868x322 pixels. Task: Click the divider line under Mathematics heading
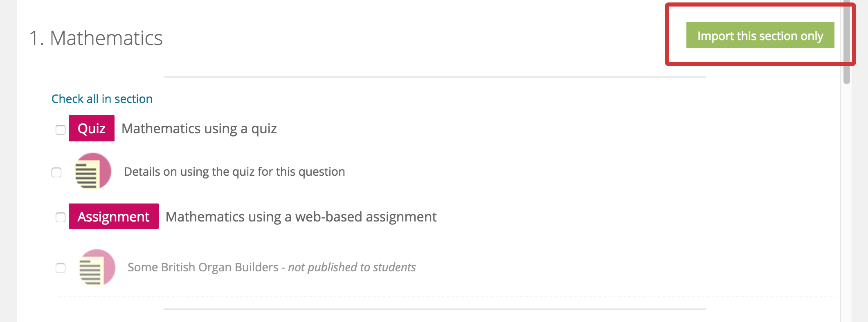pos(435,77)
